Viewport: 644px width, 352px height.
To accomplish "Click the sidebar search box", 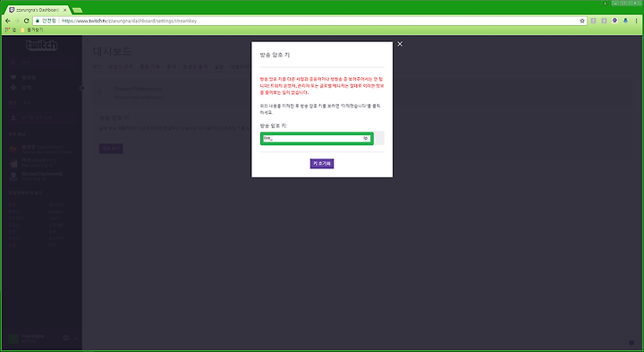I will [x=41, y=62].
